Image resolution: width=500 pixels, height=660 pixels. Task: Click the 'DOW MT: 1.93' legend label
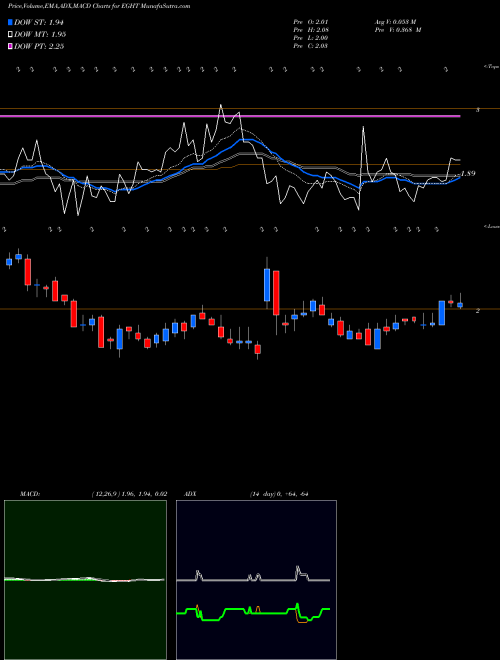[40, 34]
